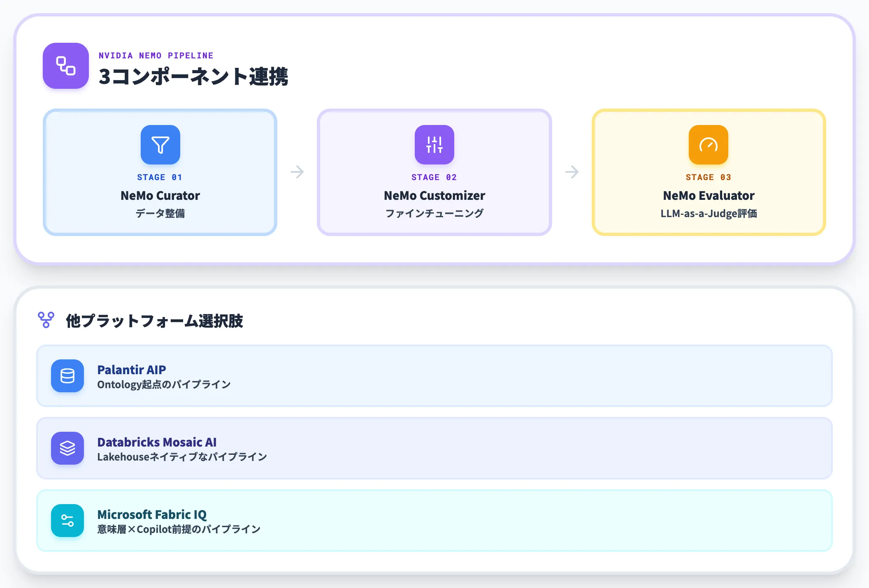Click the NeMo Evaluator gauge icon
Screen dimensions: 869x588
pos(709,145)
